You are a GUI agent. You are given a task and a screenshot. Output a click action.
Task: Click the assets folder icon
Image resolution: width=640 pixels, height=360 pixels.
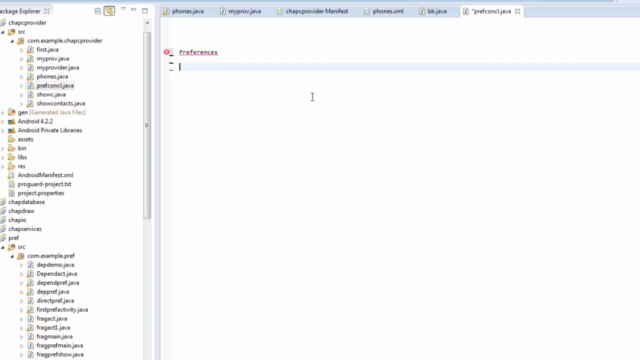tap(11, 139)
